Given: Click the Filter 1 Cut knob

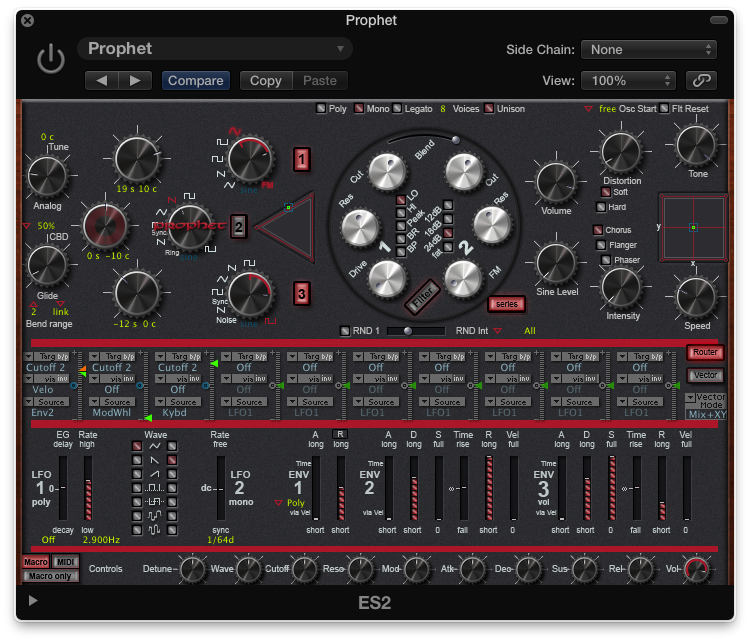Looking at the screenshot, I should point(387,172).
